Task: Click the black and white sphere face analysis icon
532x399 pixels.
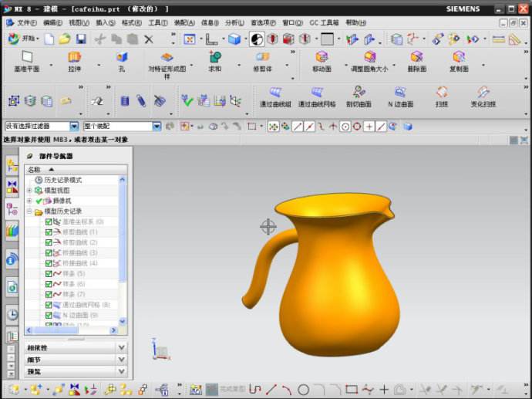Action: (257, 39)
